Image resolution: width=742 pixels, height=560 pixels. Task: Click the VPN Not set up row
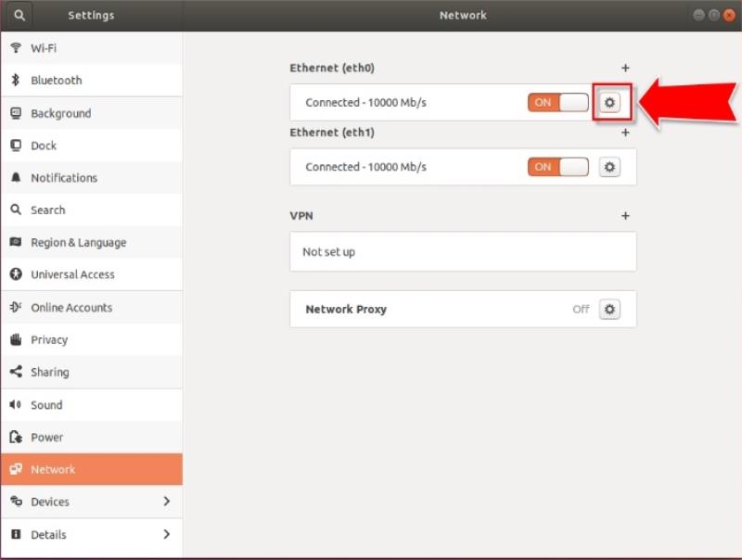[462, 252]
